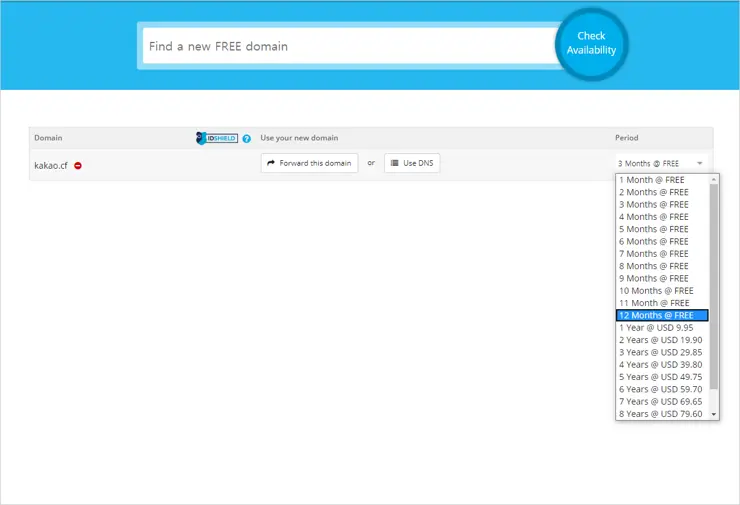740x505 pixels.
Task: Click the blue help question mark icon
Action: click(246, 139)
